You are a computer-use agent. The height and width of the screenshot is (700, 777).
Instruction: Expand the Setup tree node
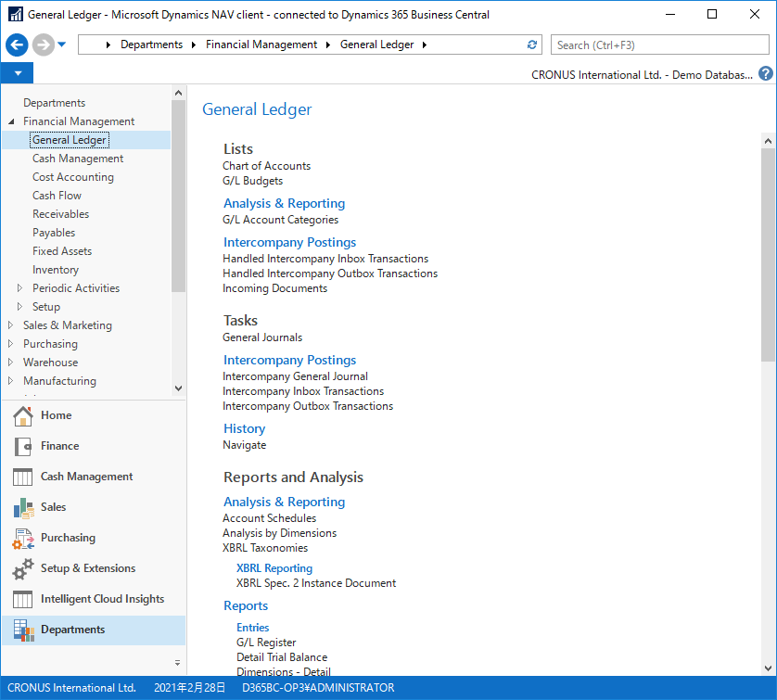[19, 307]
